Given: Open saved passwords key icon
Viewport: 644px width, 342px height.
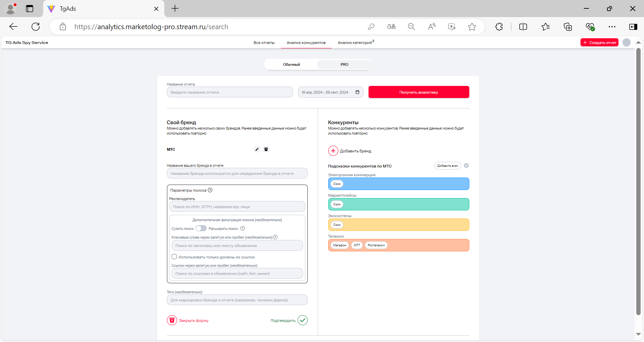Looking at the screenshot, I should pyautogui.click(x=371, y=27).
